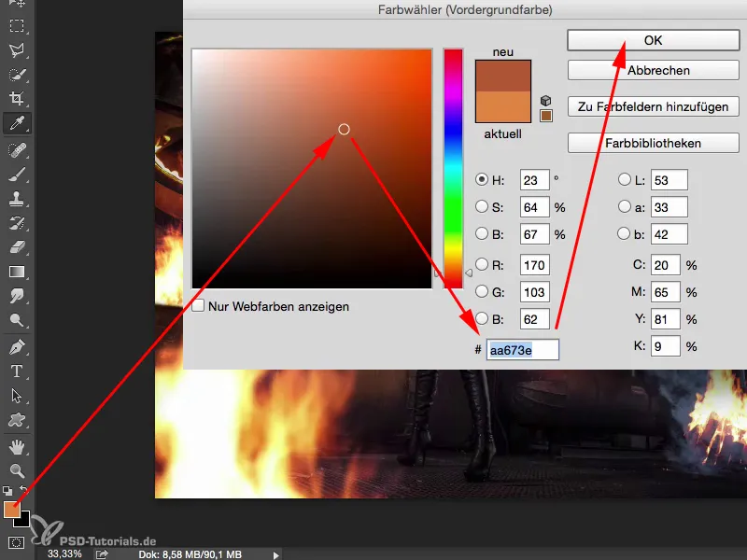The width and height of the screenshot is (747, 560).
Task: Click the S value field showing 64
Action: [534, 207]
